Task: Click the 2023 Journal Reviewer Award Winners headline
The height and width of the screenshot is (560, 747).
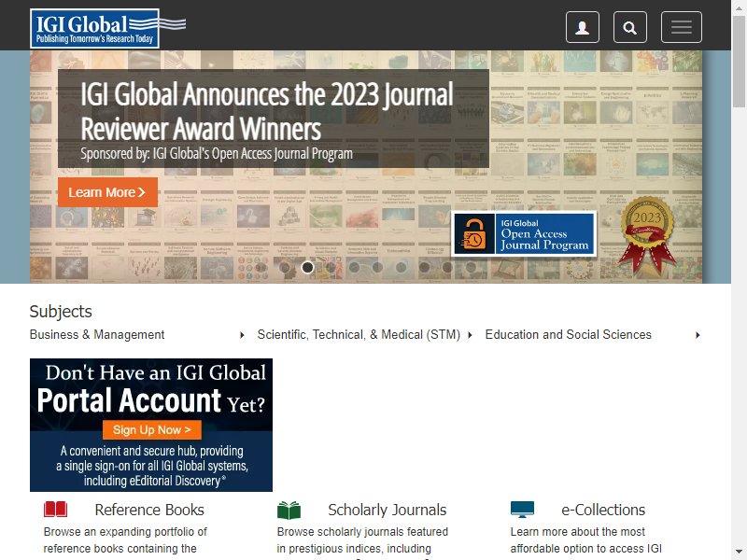Action: coord(267,111)
